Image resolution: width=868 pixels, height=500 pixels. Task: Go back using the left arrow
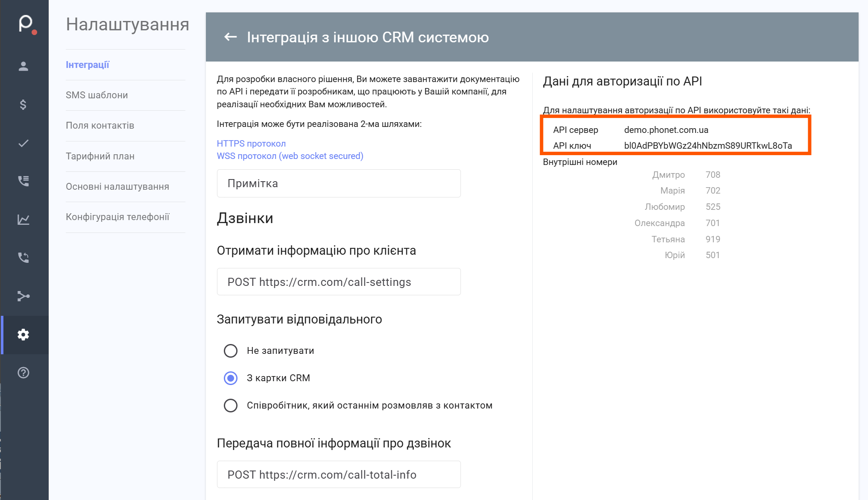coord(231,37)
